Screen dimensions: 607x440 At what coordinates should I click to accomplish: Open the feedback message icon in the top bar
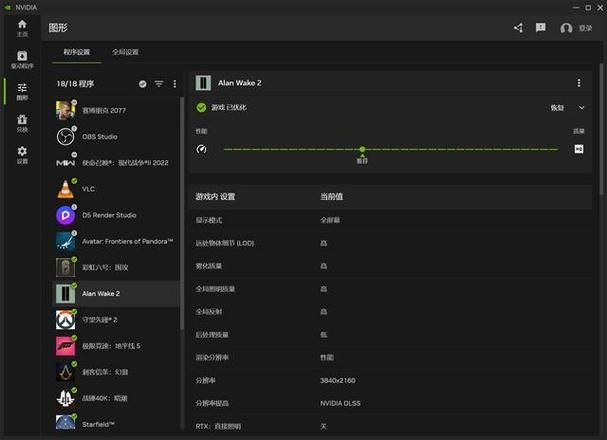540,27
